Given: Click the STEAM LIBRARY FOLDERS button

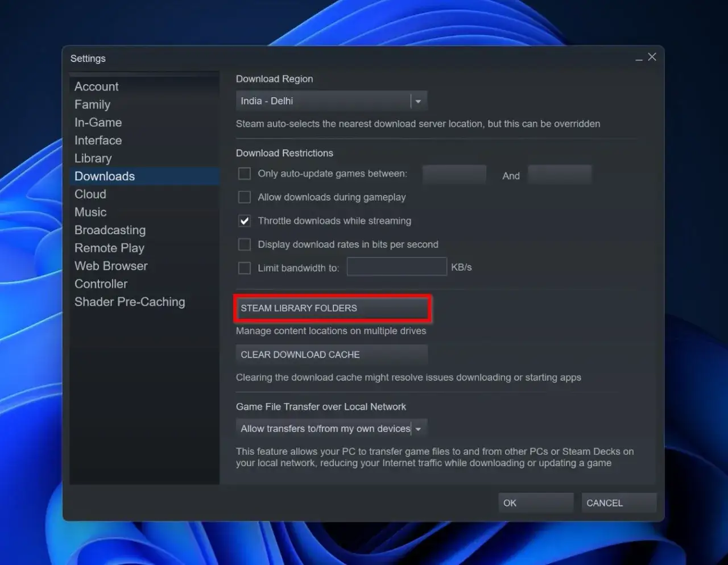Looking at the screenshot, I should [x=332, y=308].
